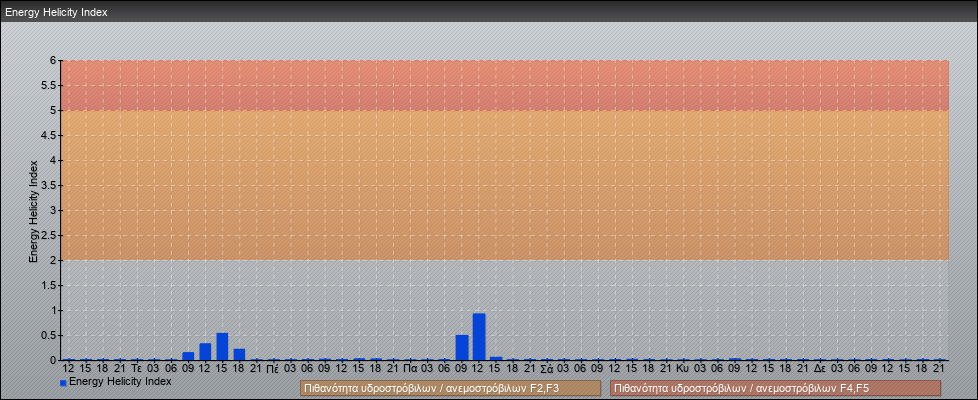
Task: Click the vertical Energy Helicity Index axis title
Action: (x=34, y=211)
